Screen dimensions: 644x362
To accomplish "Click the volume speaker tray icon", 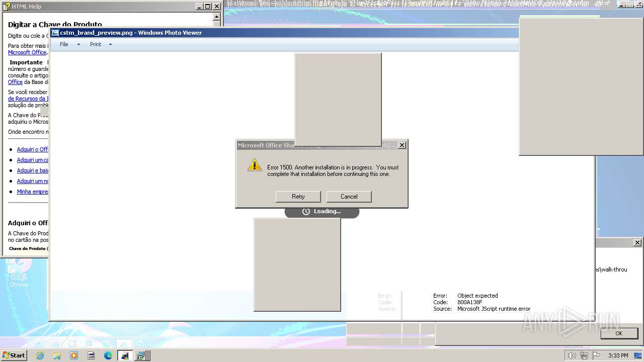I will 572,355.
